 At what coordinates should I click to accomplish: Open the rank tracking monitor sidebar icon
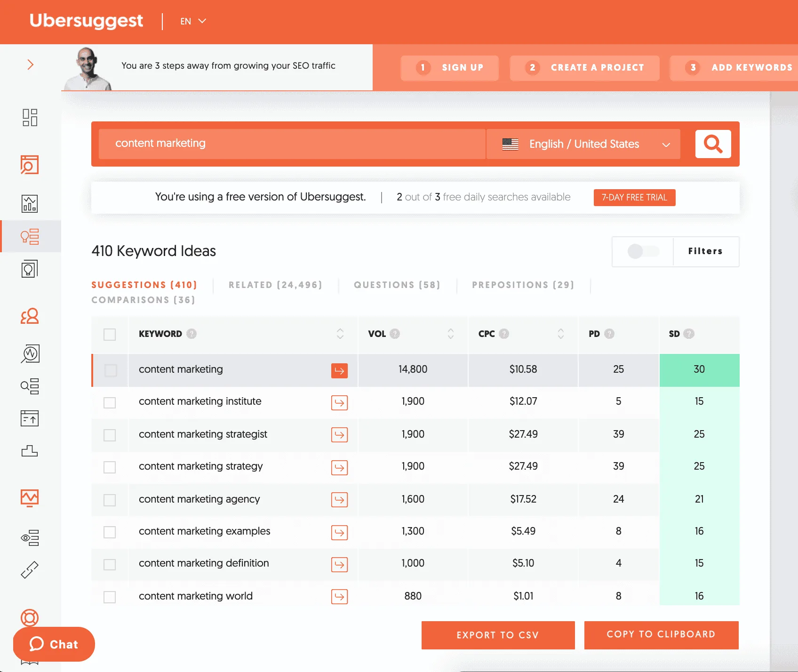pos(30,498)
